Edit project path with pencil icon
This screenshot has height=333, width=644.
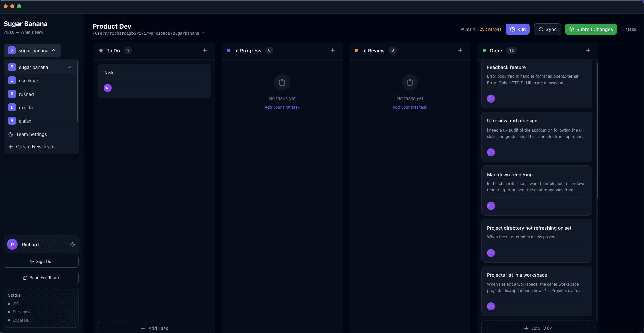coord(203,33)
